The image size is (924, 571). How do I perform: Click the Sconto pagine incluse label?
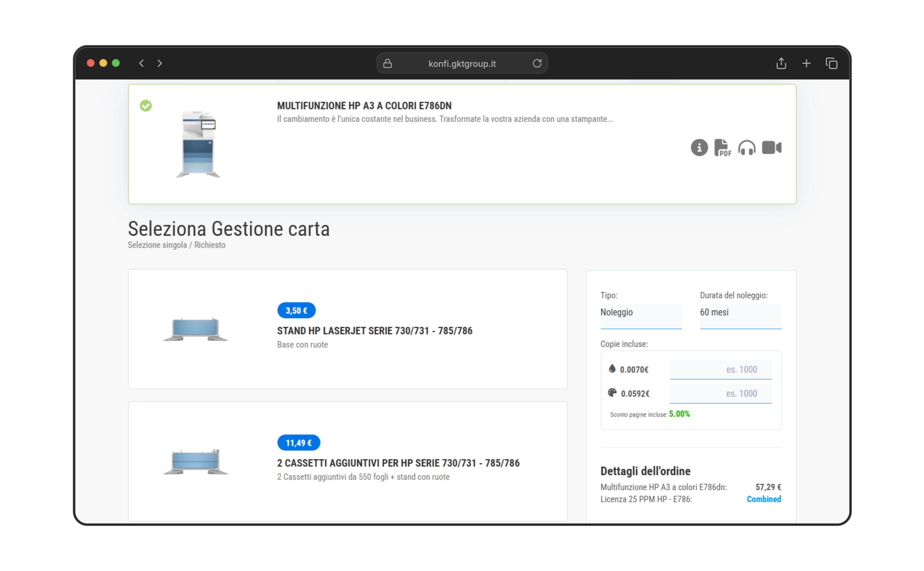tap(638, 414)
